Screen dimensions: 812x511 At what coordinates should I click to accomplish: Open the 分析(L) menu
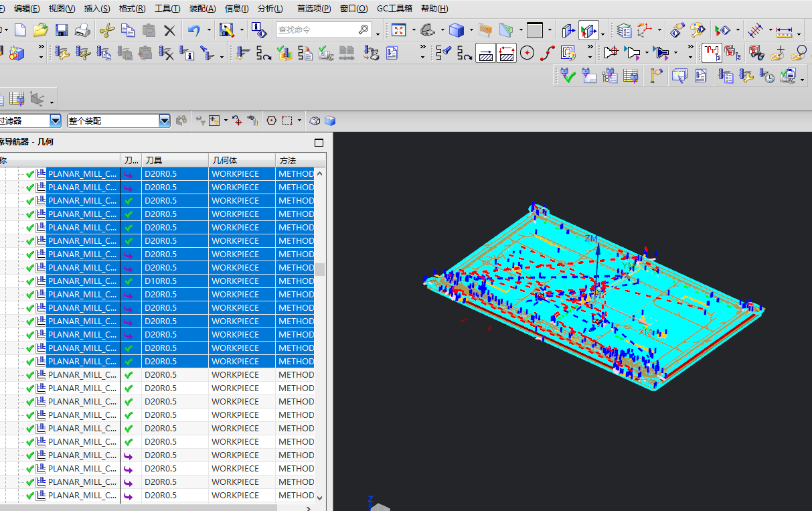tap(270, 8)
